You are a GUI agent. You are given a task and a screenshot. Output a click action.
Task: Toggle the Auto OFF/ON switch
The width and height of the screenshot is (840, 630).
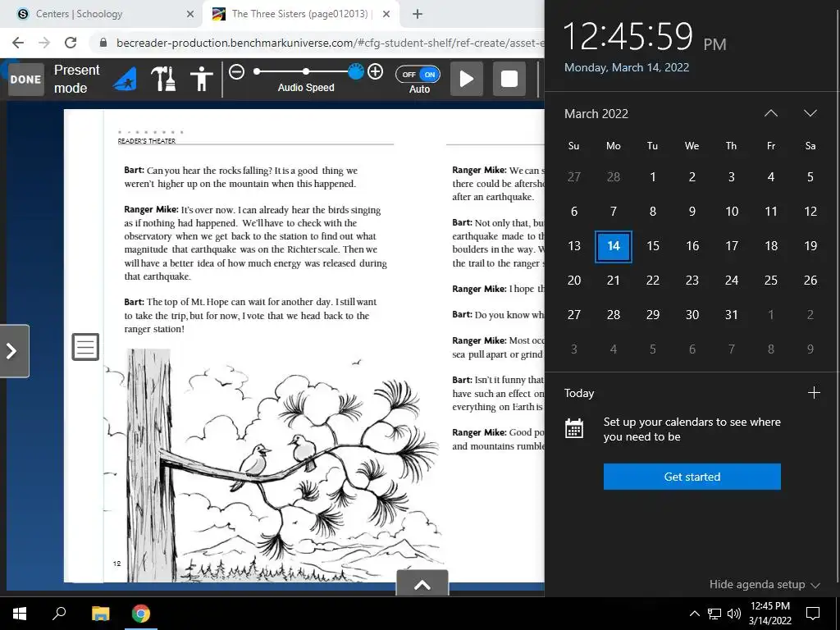[x=418, y=75]
